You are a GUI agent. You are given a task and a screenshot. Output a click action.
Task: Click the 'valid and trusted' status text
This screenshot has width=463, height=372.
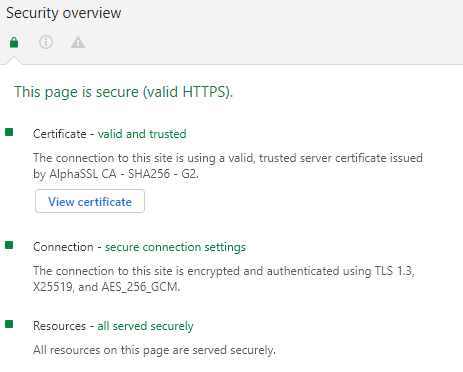[x=142, y=134]
